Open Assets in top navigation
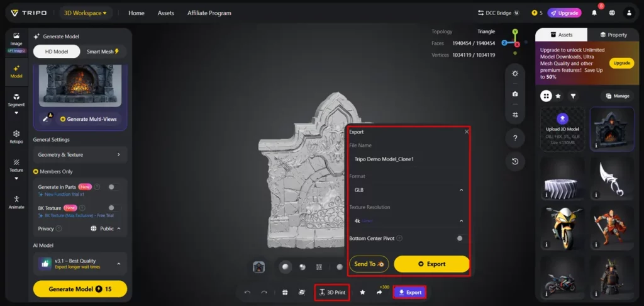The height and width of the screenshot is (306, 644). pos(165,13)
